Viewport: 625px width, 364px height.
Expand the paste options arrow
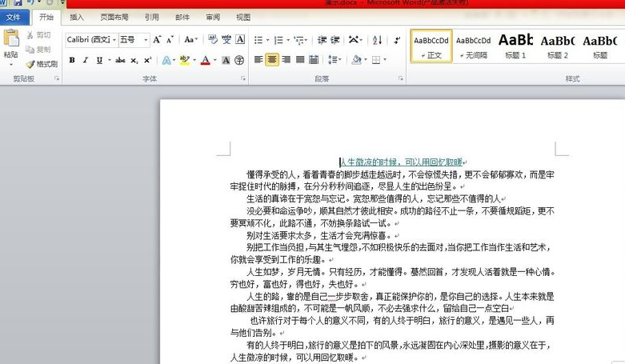(x=11, y=64)
